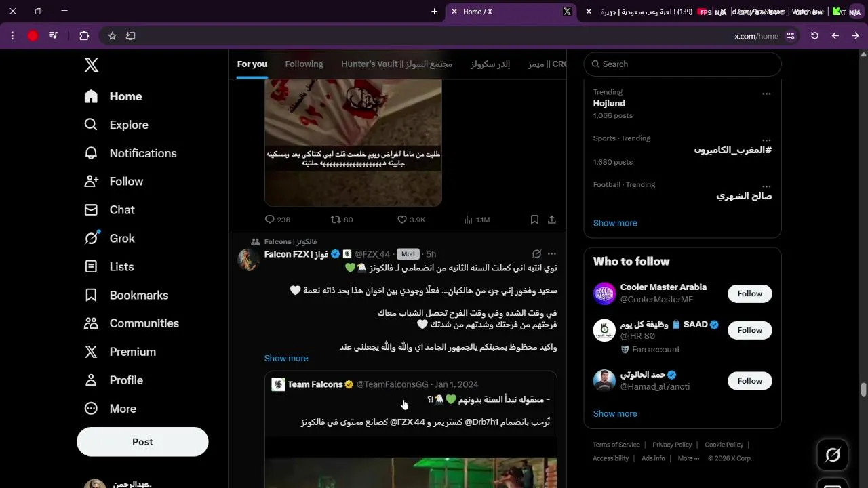This screenshot has width=868, height=488.
Task: Click the install/cast icon in the address bar
Action: pos(131,36)
